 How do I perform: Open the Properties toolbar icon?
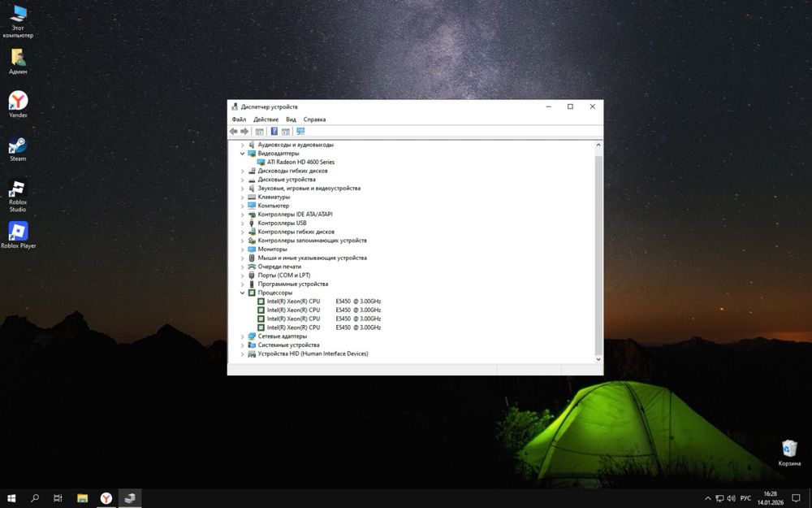click(x=260, y=132)
